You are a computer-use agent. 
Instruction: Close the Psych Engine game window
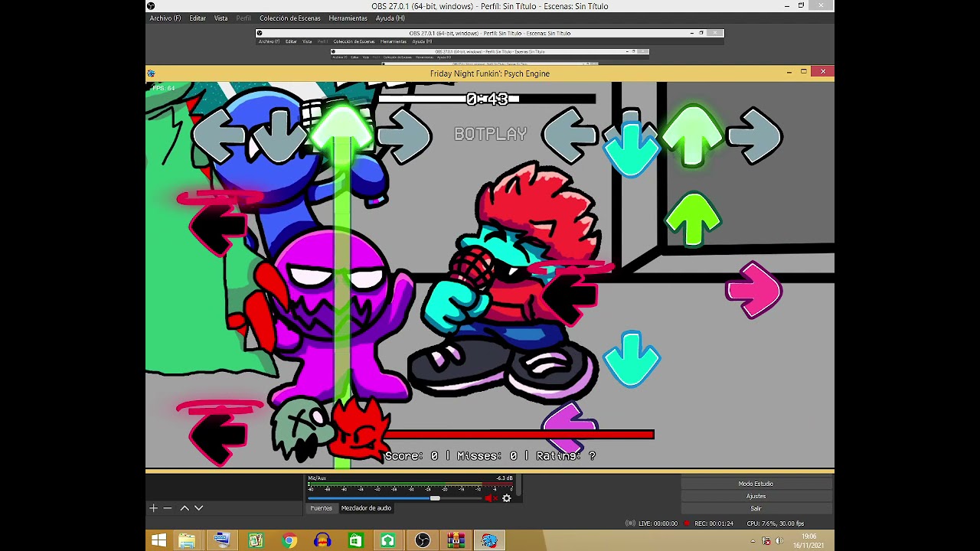pyautogui.click(x=823, y=72)
